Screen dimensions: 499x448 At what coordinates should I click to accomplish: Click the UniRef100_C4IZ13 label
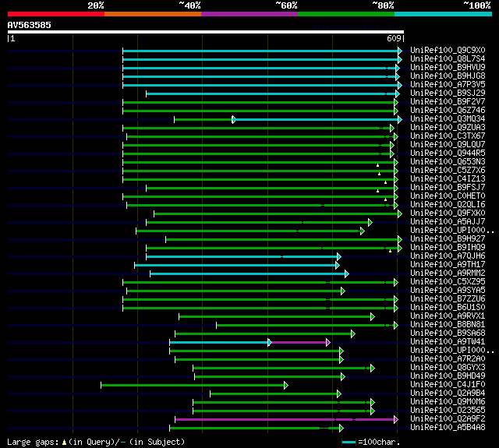(448, 179)
